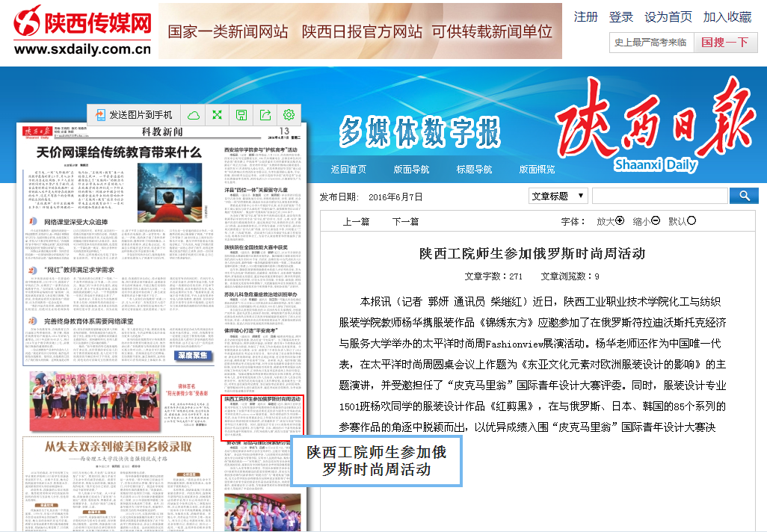Open the 标题导航 navigation item

click(474, 169)
